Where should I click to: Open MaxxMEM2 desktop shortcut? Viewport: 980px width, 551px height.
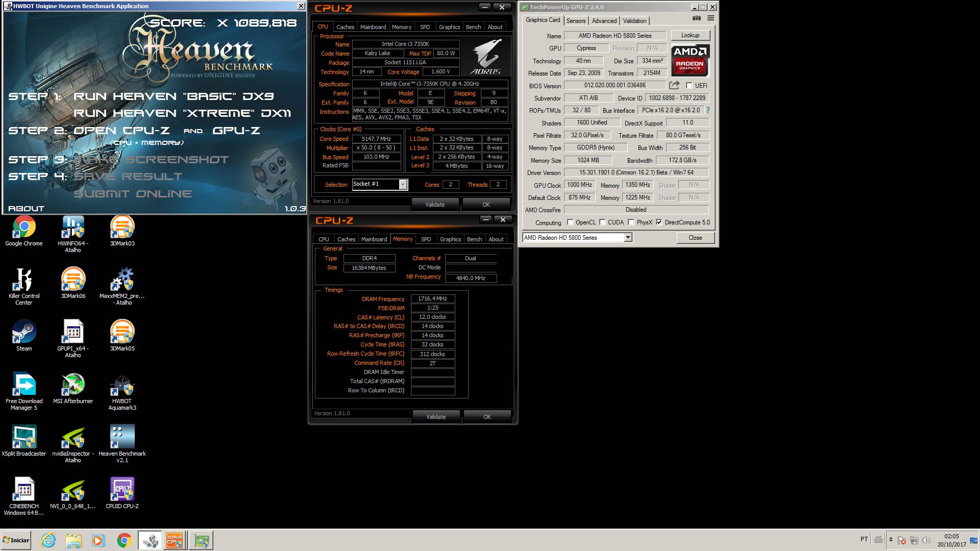coord(122,287)
